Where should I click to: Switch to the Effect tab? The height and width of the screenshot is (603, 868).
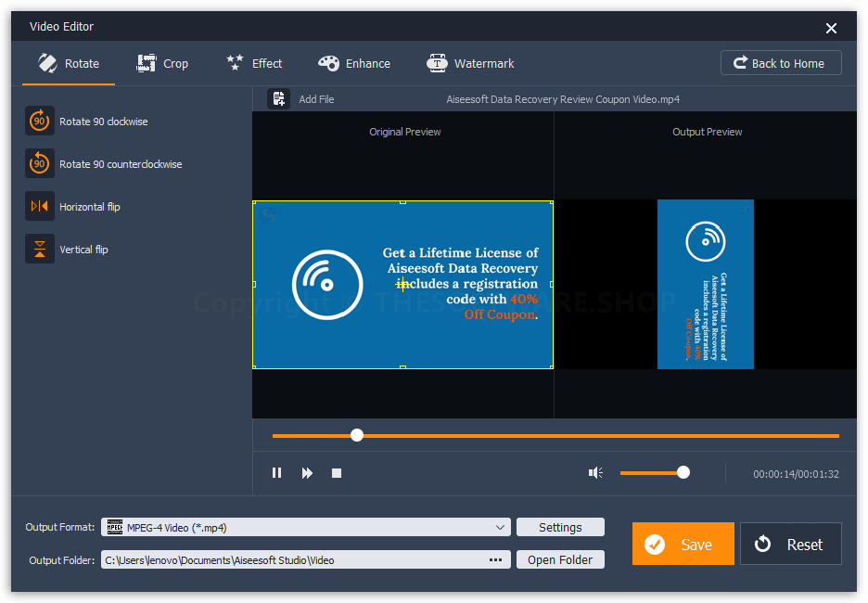(254, 64)
